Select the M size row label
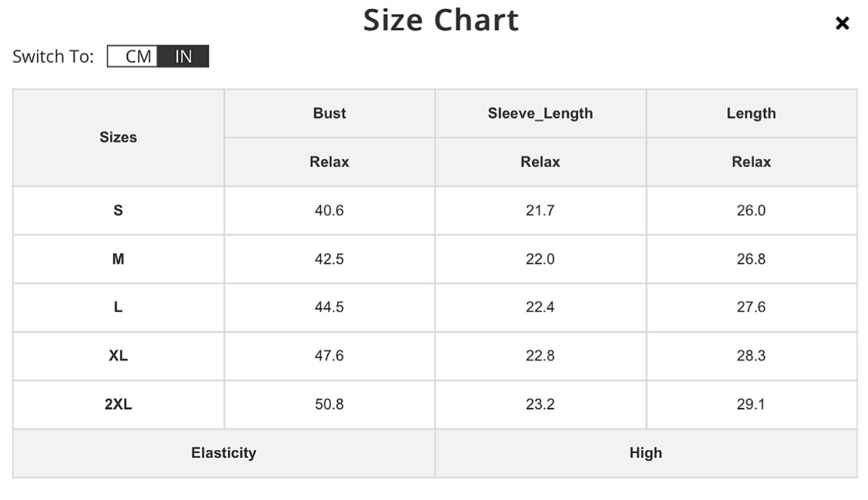This screenshot has height=500, width=868. click(118, 259)
